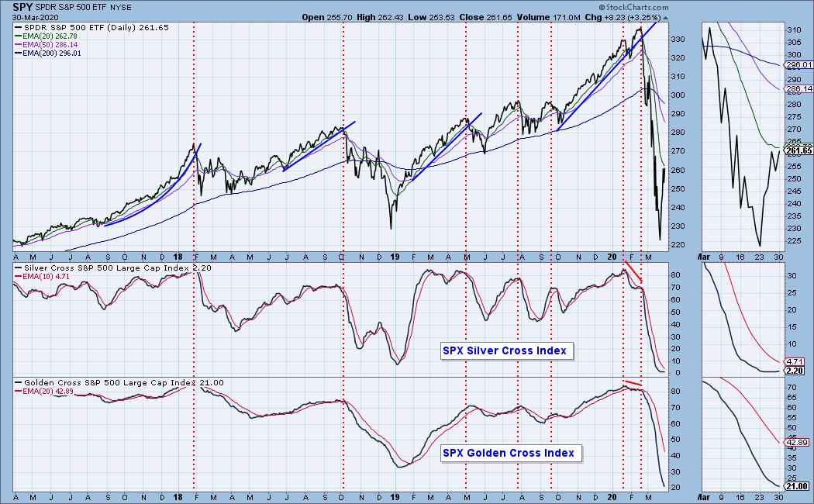Click the dark blue line swatch of EMA(200)
This screenshot has height=504, width=814.
(18, 54)
